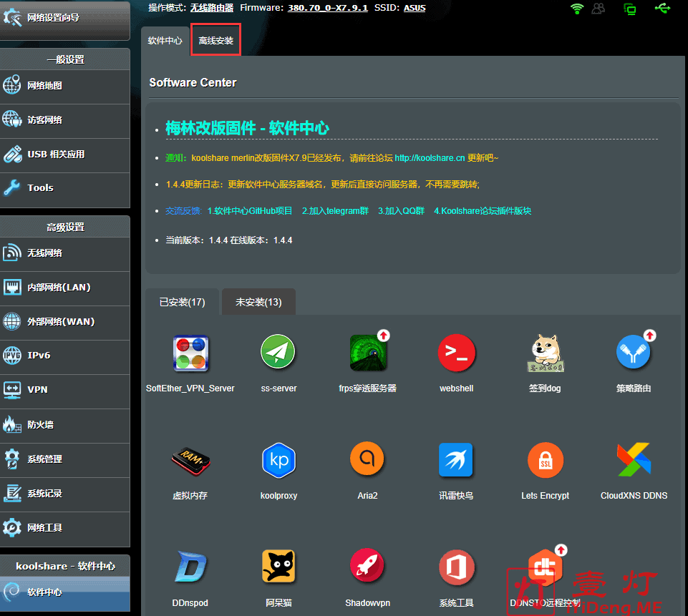Open 系统管理 in sidebar

(65, 459)
